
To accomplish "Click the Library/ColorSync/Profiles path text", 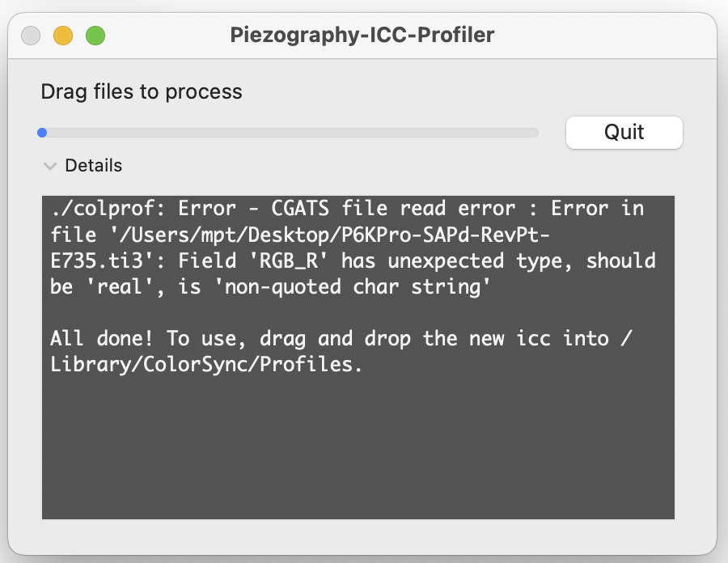I will [x=206, y=364].
